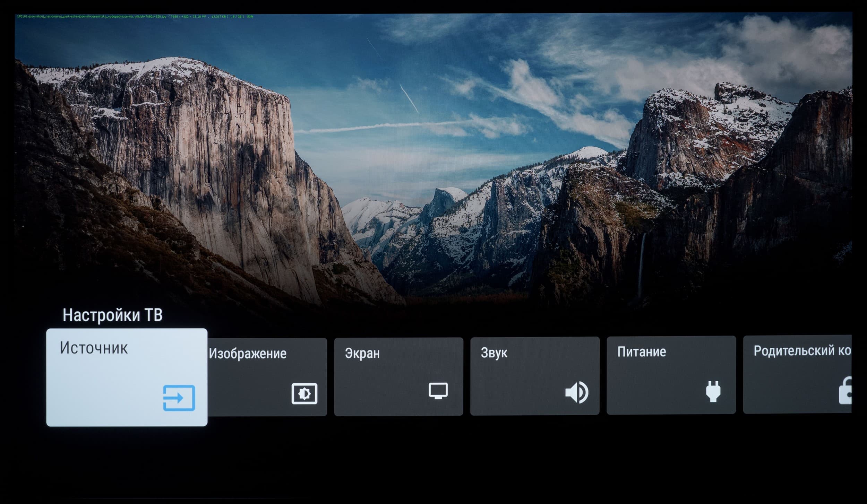Open the Звук settings tile
Image resolution: width=867 pixels, height=504 pixels.
coord(534,376)
